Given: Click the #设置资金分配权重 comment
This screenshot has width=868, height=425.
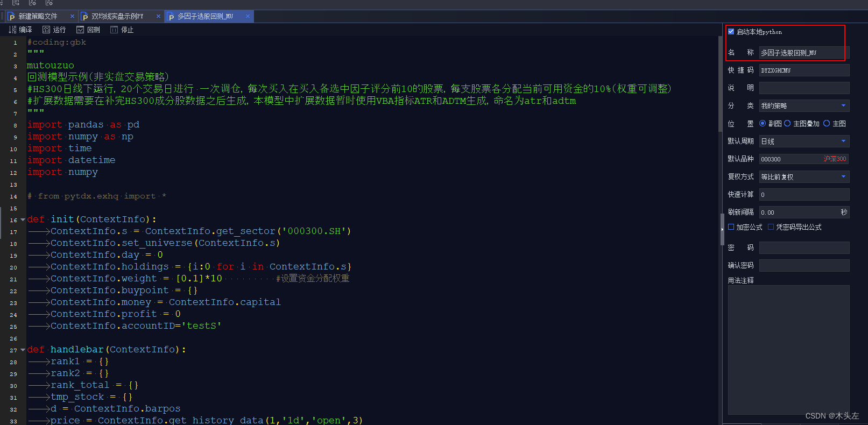Looking at the screenshot, I should [x=313, y=279].
